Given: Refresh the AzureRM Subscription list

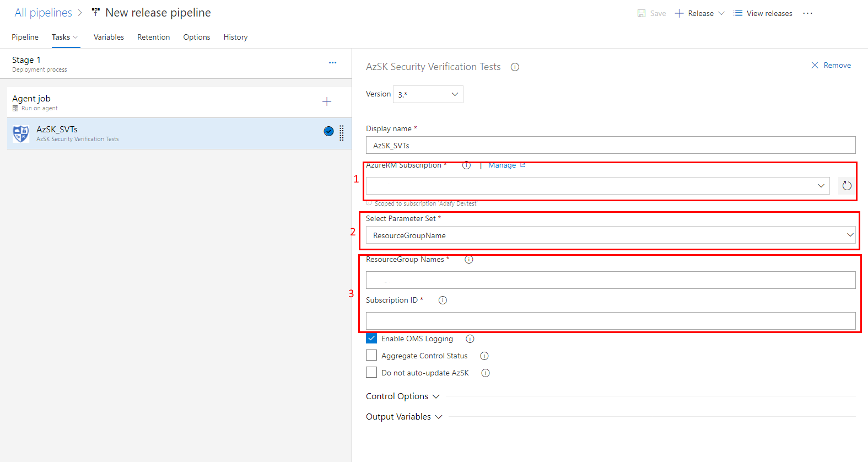Looking at the screenshot, I should click(847, 186).
